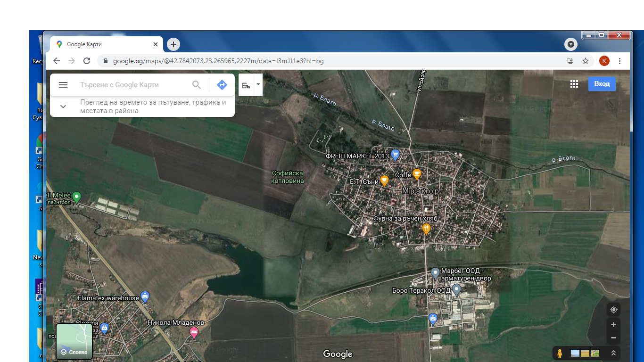
Task: Open the Google Maps hamburger menu
Action: click(x=63, y=85)
